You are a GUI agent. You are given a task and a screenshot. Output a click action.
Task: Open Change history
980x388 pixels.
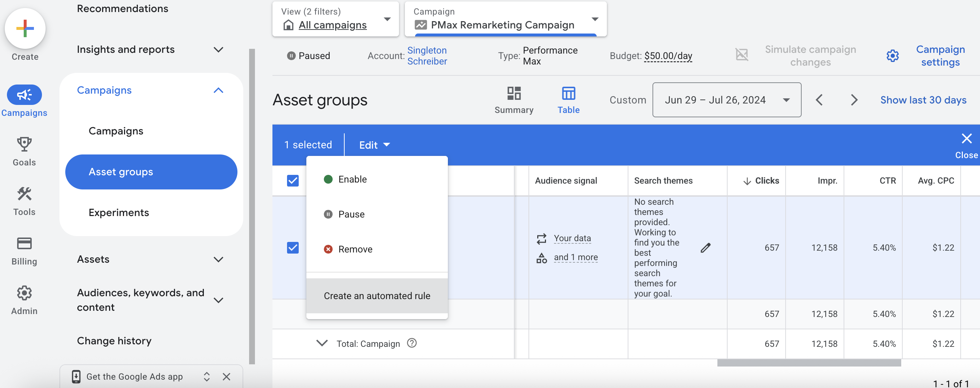pyautogui.click(x=114, y=341)
